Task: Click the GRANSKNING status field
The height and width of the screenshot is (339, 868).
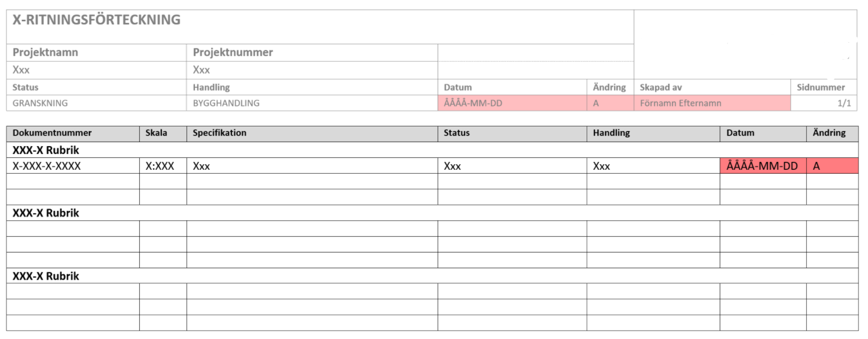Action: coord(97,103)
